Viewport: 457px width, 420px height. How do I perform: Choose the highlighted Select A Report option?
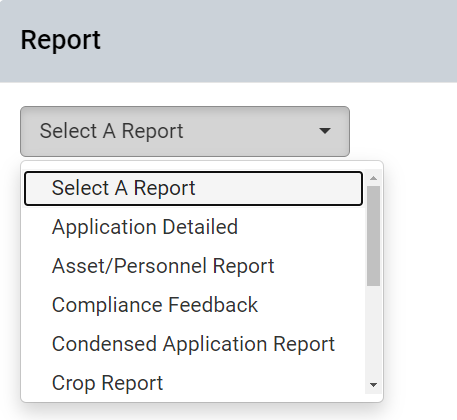(193, 188)
